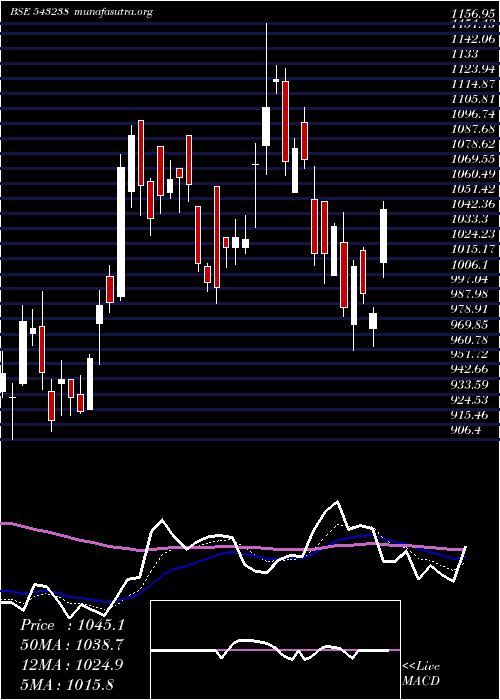This screenshot has height=700, width=500.
Task: Select the 1006.1 price axis label
Action: click(x=469, y=264)
